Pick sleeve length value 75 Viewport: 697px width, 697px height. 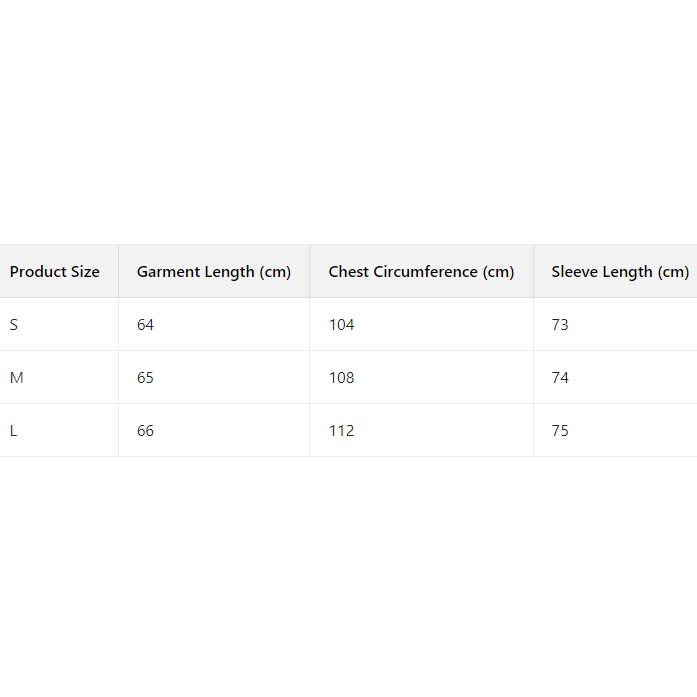pyautogui.click(x=560, y=431)
